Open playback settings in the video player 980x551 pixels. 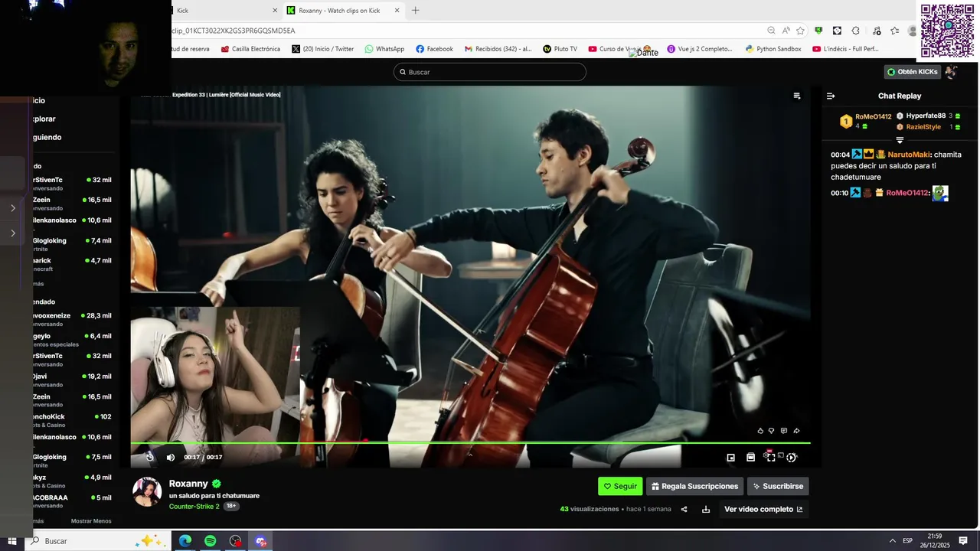[792, 457]
